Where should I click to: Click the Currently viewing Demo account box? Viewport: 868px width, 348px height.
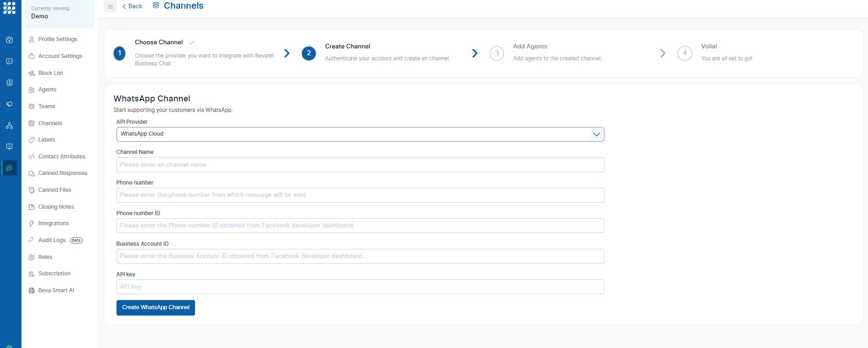59,13
